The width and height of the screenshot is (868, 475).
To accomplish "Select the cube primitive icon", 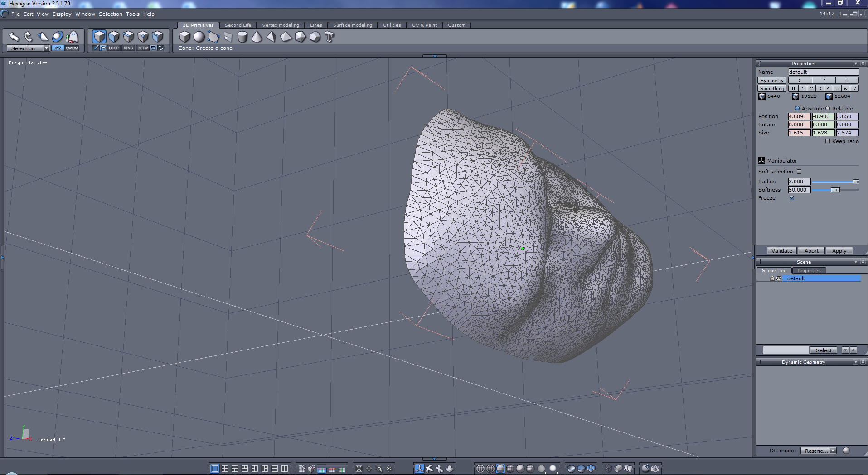I will (184, 37).
